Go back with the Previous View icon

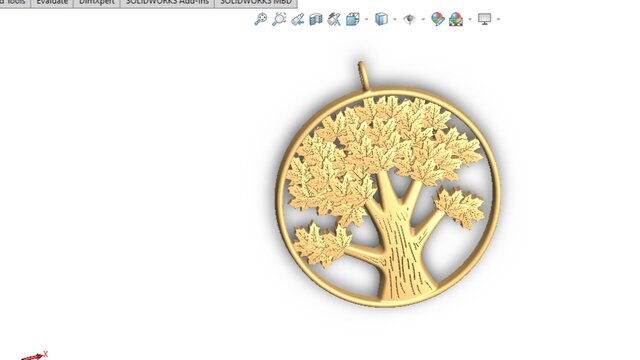click(297, 19)
